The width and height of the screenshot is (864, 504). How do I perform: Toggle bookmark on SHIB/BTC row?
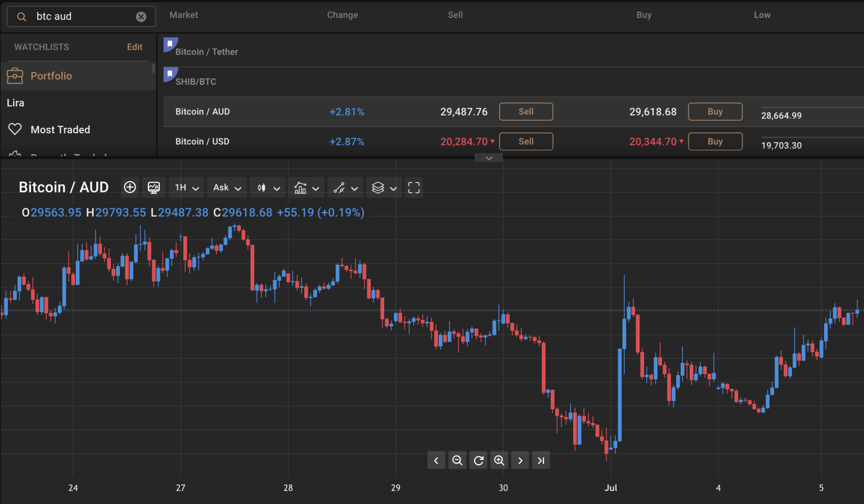pos(170,74)
